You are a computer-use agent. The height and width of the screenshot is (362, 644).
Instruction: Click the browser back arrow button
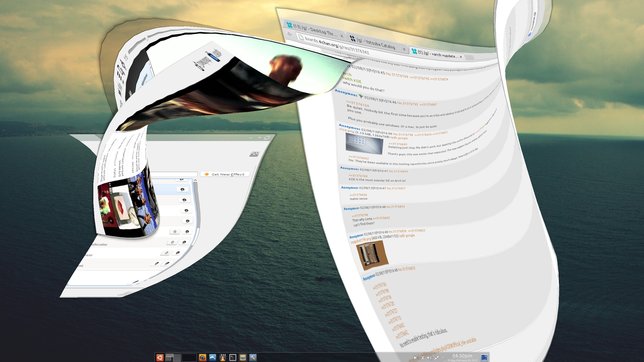(290, 34)
